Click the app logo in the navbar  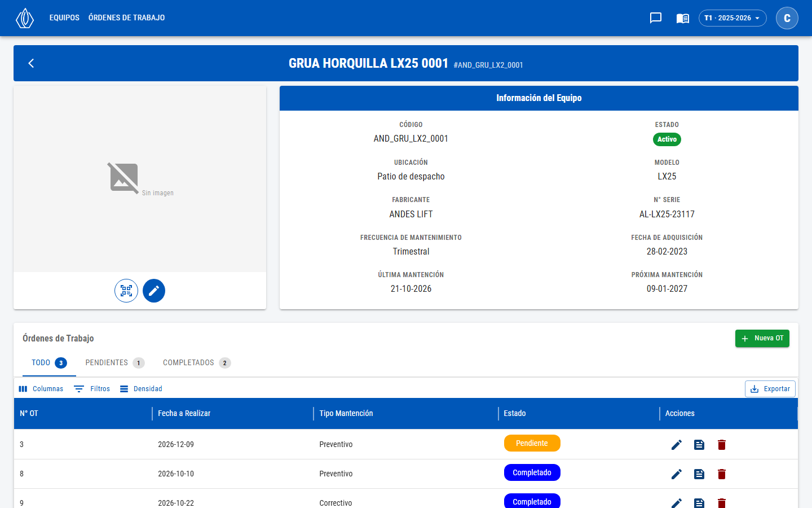(x=25, y=18)
